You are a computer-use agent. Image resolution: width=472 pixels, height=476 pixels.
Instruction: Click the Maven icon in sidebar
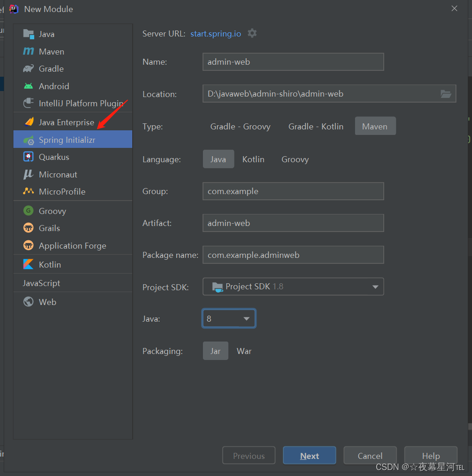click(29, 51)
